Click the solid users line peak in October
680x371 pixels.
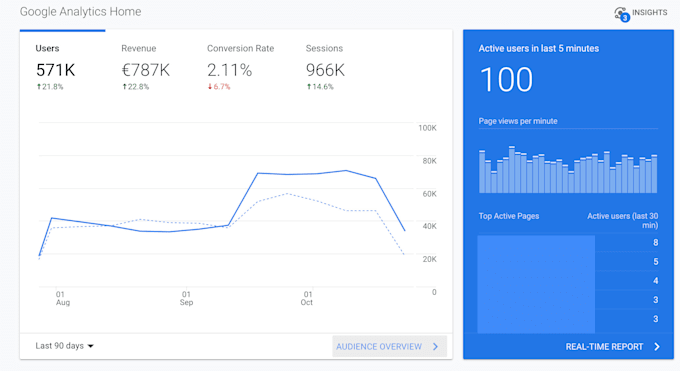click(x=346, y=171)
